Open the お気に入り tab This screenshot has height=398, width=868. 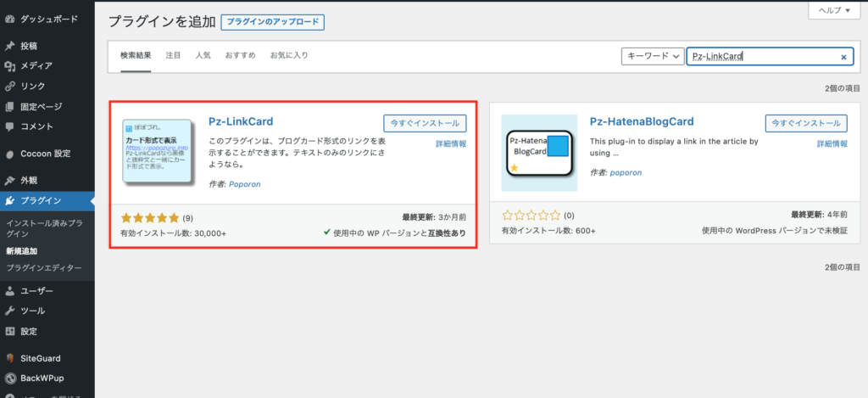click(289, 55)
